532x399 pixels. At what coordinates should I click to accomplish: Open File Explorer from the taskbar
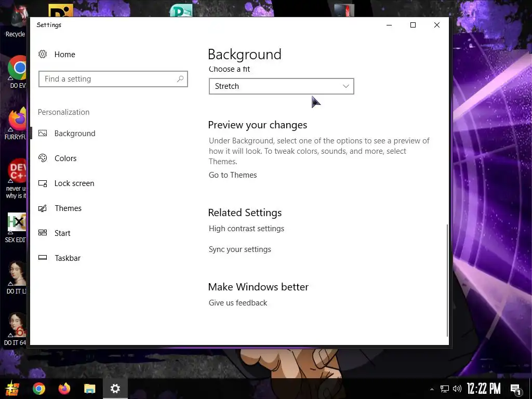coord(89,389)
